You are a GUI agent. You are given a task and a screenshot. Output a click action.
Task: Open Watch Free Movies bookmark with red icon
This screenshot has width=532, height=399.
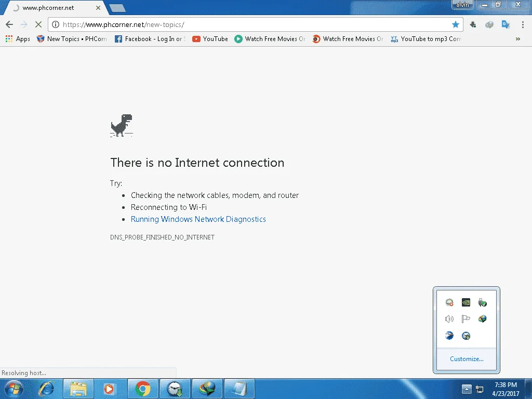(348, 39)
